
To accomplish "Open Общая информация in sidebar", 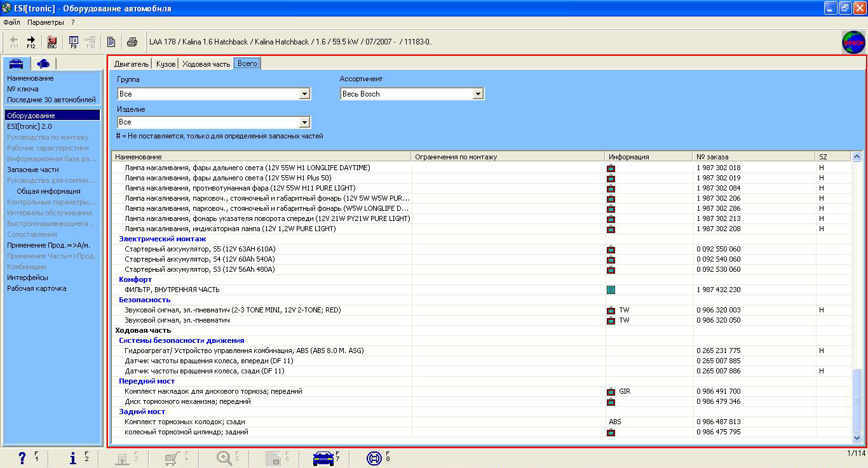I will coord(48,191).
